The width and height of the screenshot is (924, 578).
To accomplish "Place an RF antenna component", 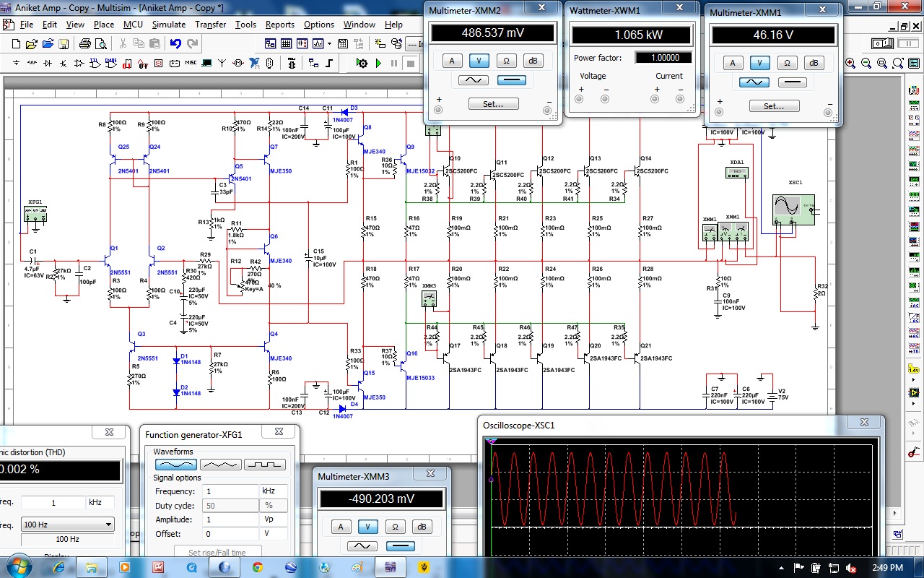I will click(x=222, y=63).
